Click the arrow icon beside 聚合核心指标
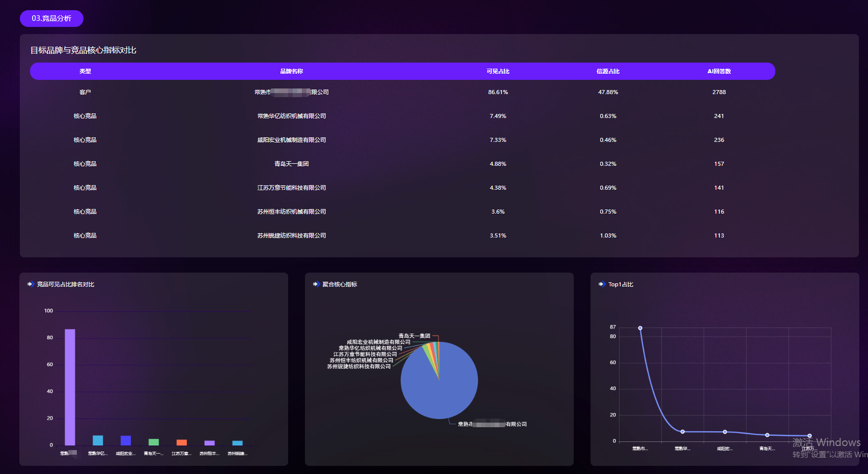868x474 pixels. (316, 284)
